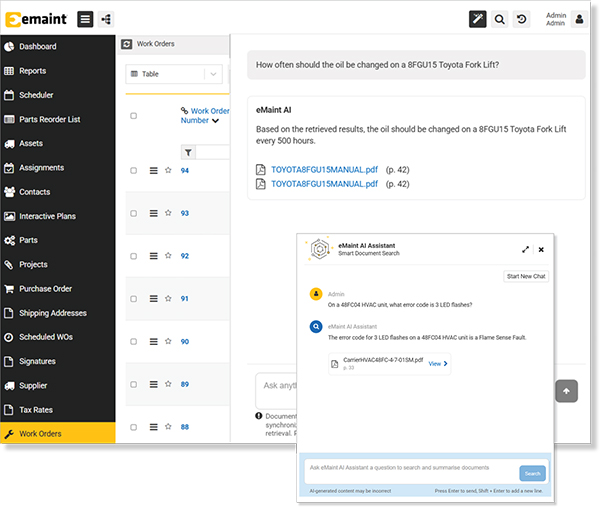Open the Admin user profile icon

(579, 19)
